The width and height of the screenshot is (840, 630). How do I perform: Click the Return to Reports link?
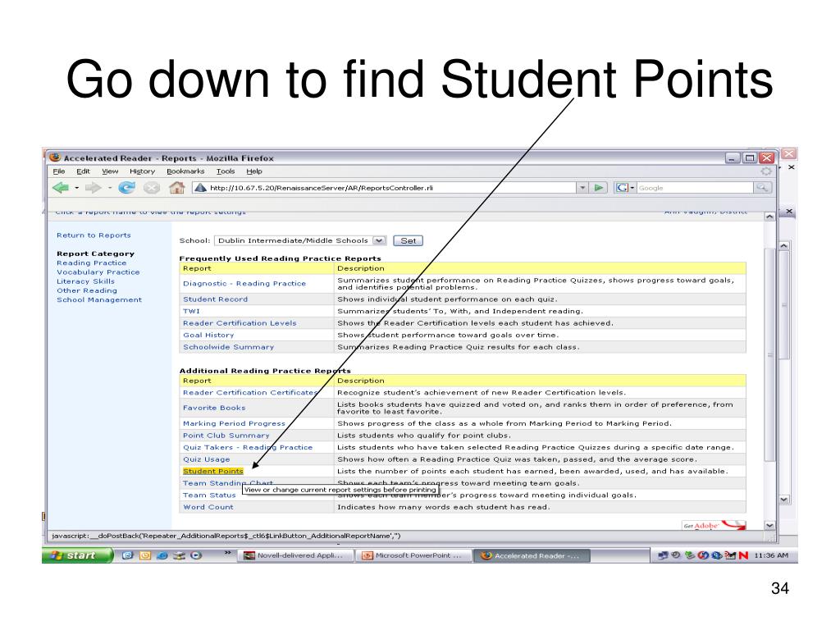(94, 235)
